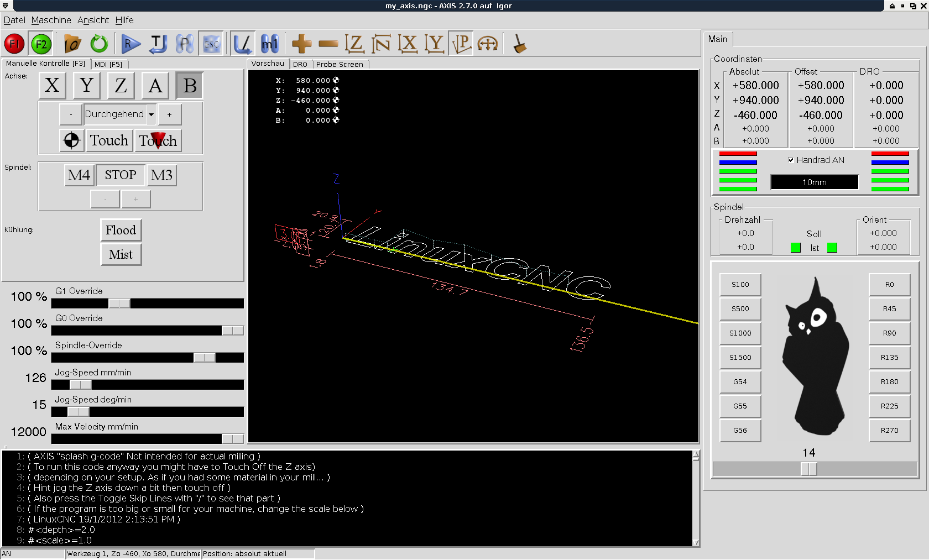Image resolution: width=929 pixels, height=560 pixels.
Task: Select axis A radio button
Action: click(x=155, y=86)
